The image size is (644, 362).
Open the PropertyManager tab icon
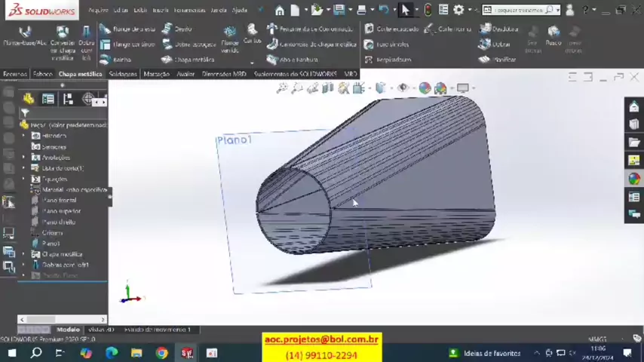point(48,99)
